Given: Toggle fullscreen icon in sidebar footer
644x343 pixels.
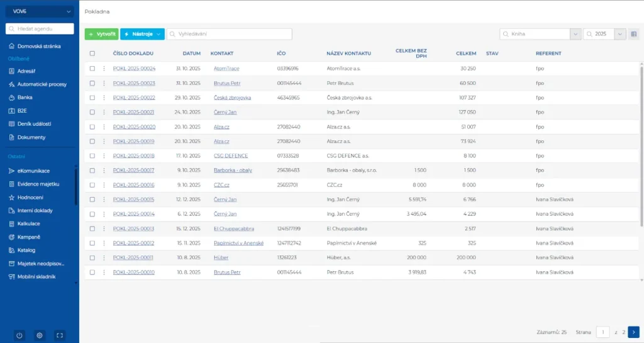Looking at the screenshot, I should click(x=60, y=335).
